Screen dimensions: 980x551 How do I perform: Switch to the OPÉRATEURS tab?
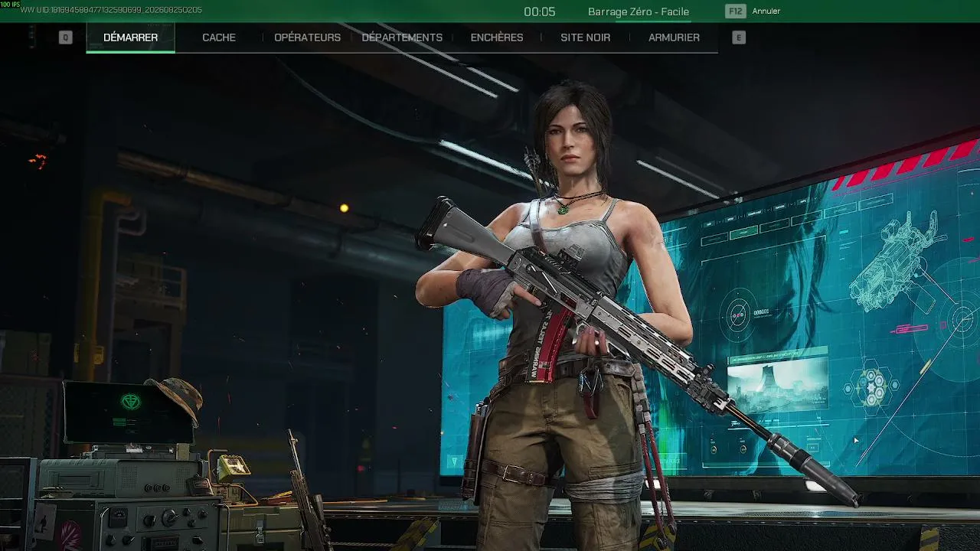tap(307, 37)
